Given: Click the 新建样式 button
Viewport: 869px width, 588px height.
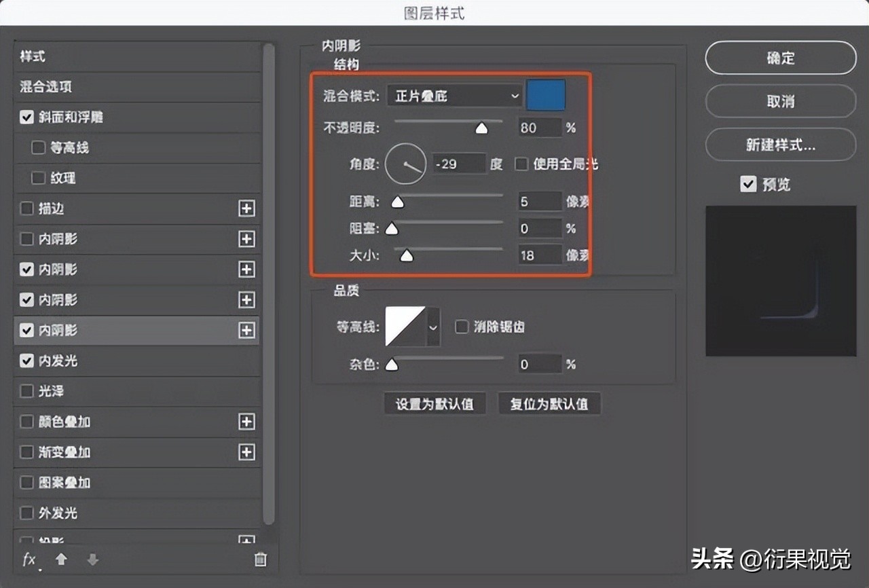Looking at the screenshot, I should [780, 145].
